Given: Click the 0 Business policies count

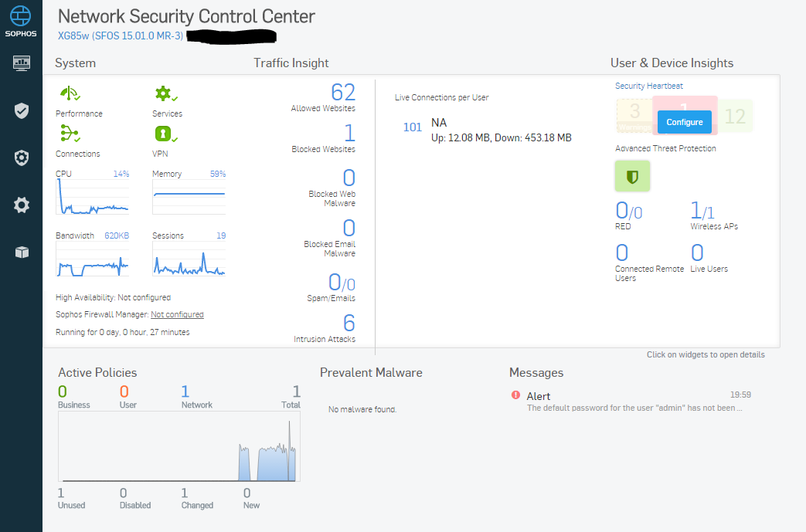Looking at the screenshot, I should pyautogui.click(x=62, y=391).
